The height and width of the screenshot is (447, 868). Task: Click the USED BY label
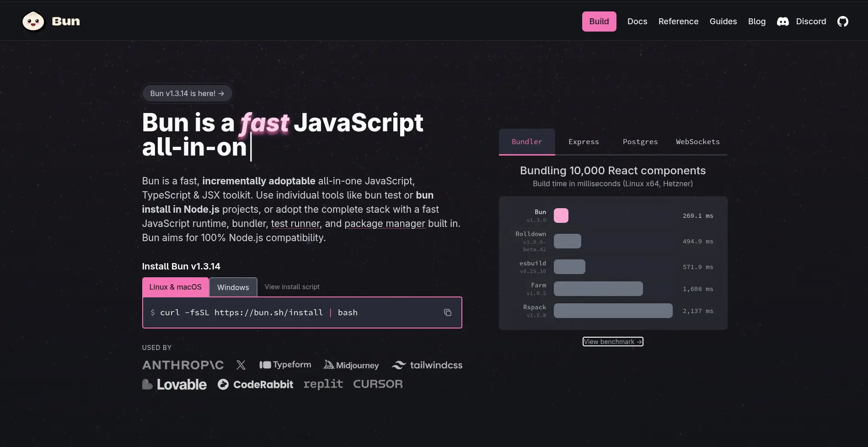[x=157, y=348]
